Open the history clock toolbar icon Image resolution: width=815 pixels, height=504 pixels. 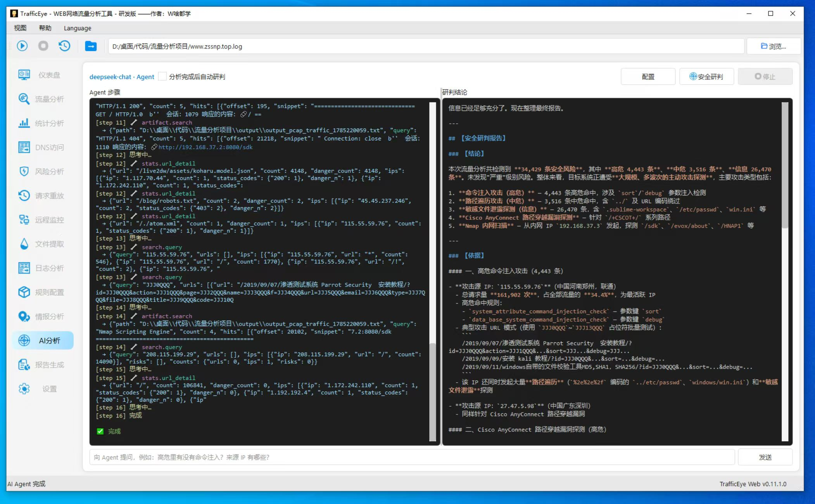click(x=64, y=46)
